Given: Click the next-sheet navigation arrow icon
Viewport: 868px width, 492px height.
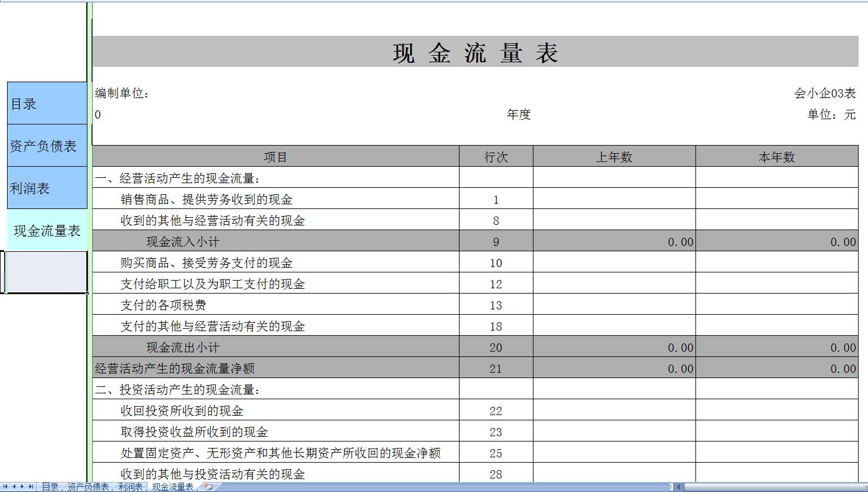Looking at the screenshot, I should point(22,486).
